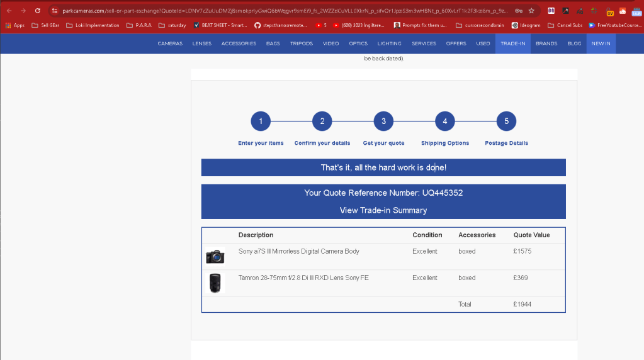Open the BRANDS menu

[x=546, y=43]
